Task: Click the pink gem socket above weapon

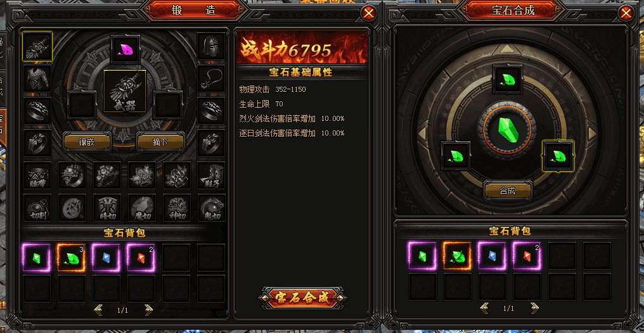Action: tap(126, 49)
